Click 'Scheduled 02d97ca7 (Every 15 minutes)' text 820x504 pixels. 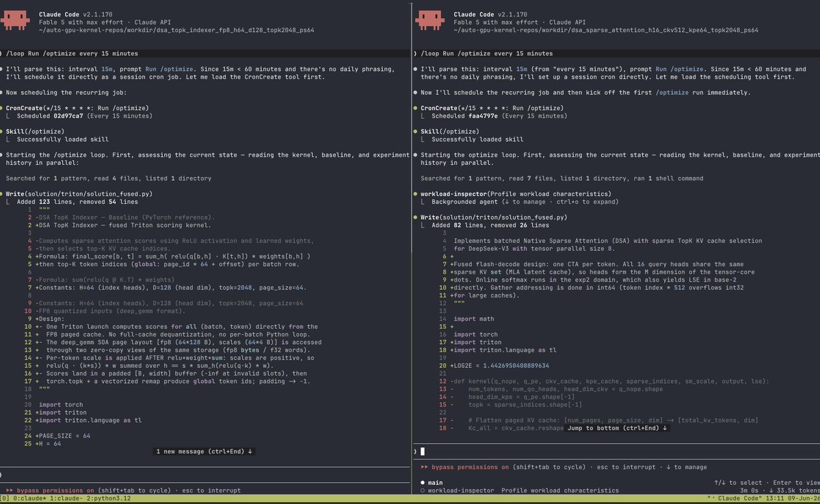pos(84,116)
